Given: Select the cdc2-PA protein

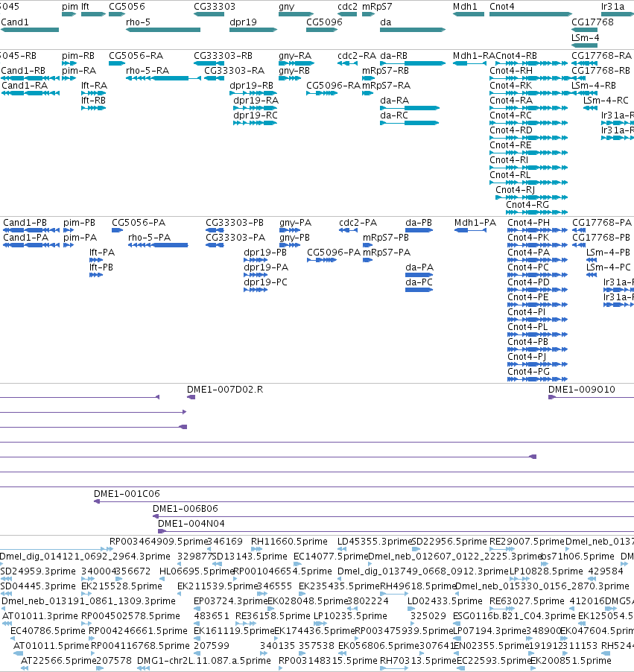Looking at the screenshot, I should pos(348,230).
